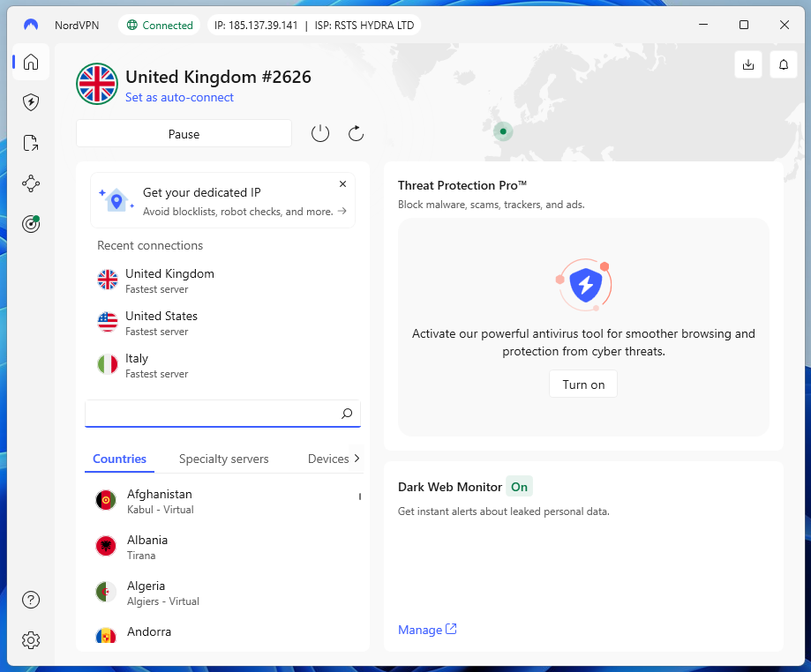Screen dimensions: 811x672
Task: Open notifications bell icon
Action: pos(784,64)
